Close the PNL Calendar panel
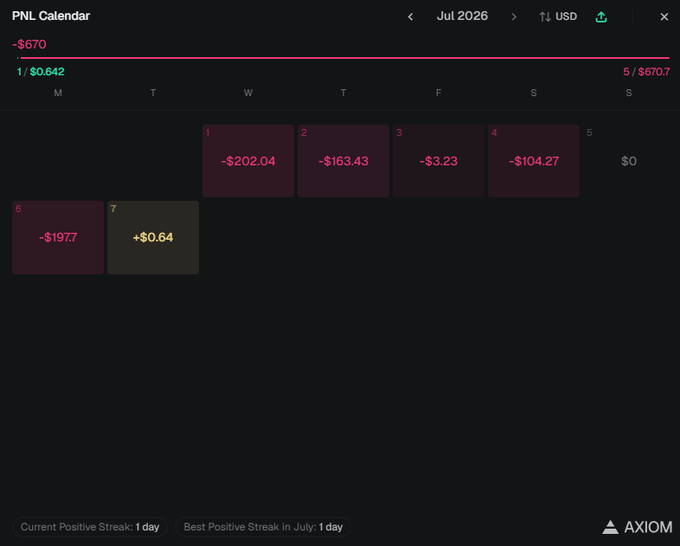This screenshot has height=546, width=680. (x=664, y=17)
